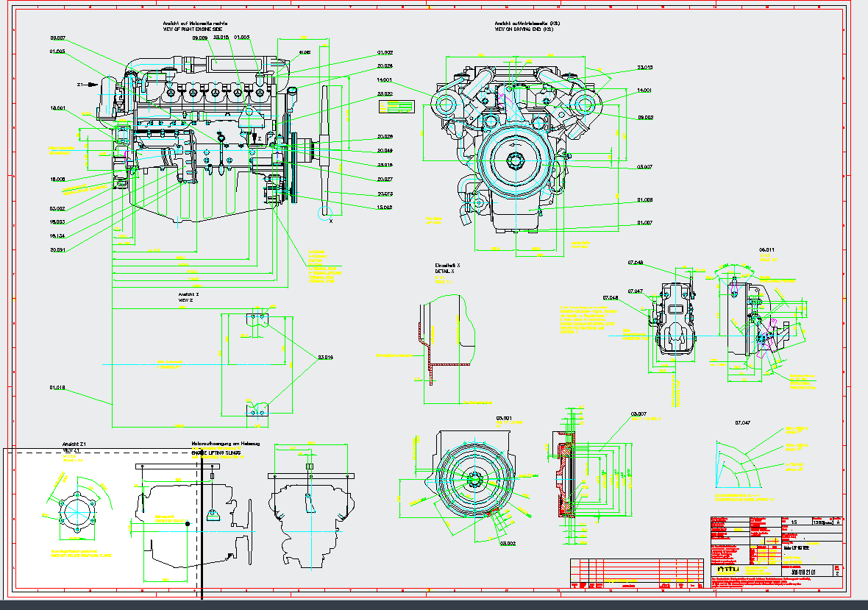
Task: Select the 'DETAIL X' view title
Action: pos(444,272)
